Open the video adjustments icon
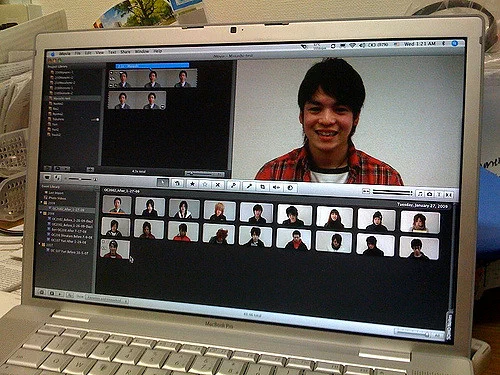The height and width of the screenshot is (375, 500). [x=290, y=188]
